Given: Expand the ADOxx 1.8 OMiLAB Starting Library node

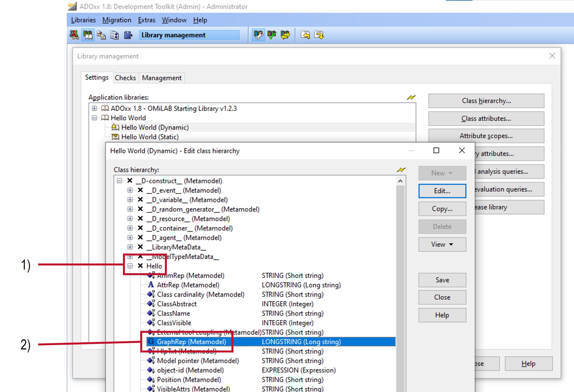Looking at the screenshot, I should (x=94, y=108).
